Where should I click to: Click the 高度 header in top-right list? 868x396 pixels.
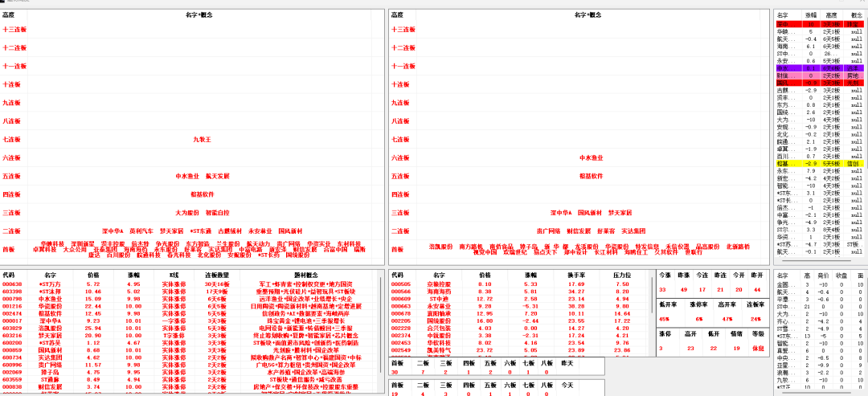[x=832, y=14]
